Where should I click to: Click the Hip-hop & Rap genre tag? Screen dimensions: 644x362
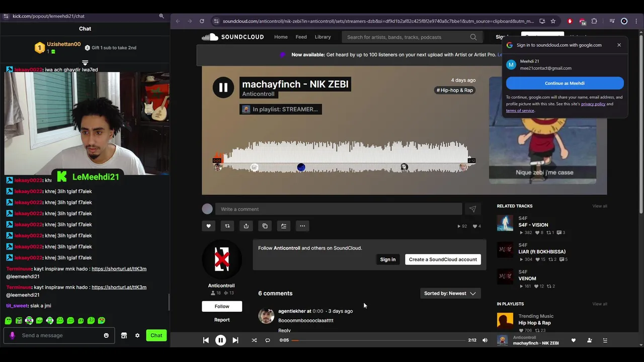(x=455, y=90)
